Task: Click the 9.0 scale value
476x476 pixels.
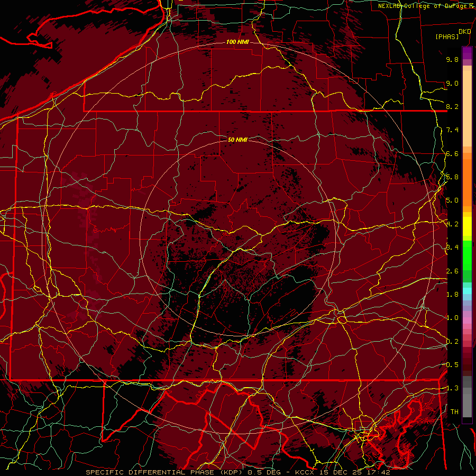Action: (x=452, y=83)
